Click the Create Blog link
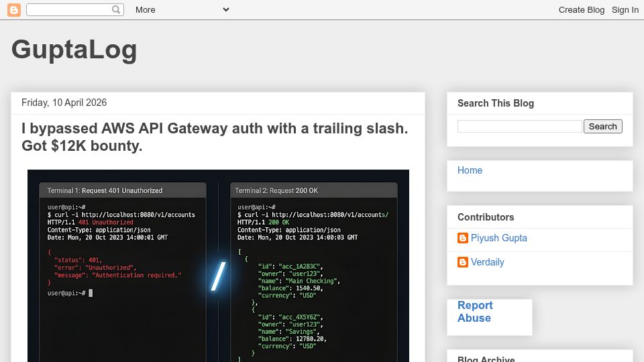The image size is (644, 362). click(581, 10)
